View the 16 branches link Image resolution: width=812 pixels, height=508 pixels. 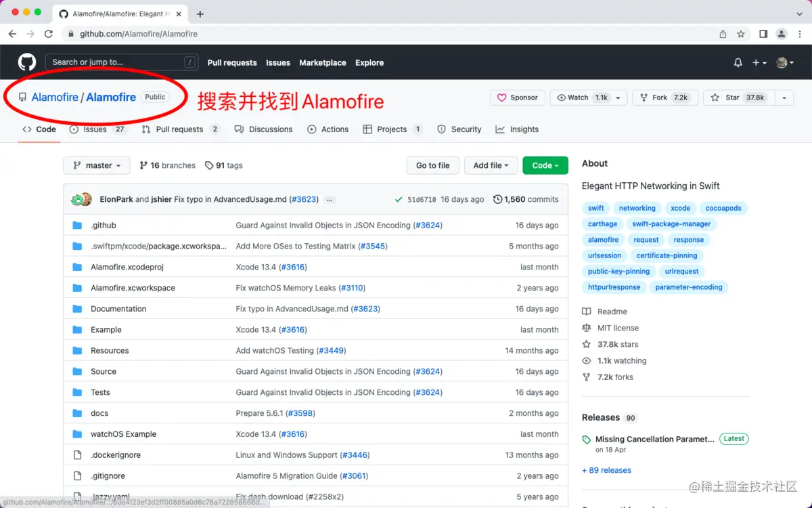click(x=167, y=165)
